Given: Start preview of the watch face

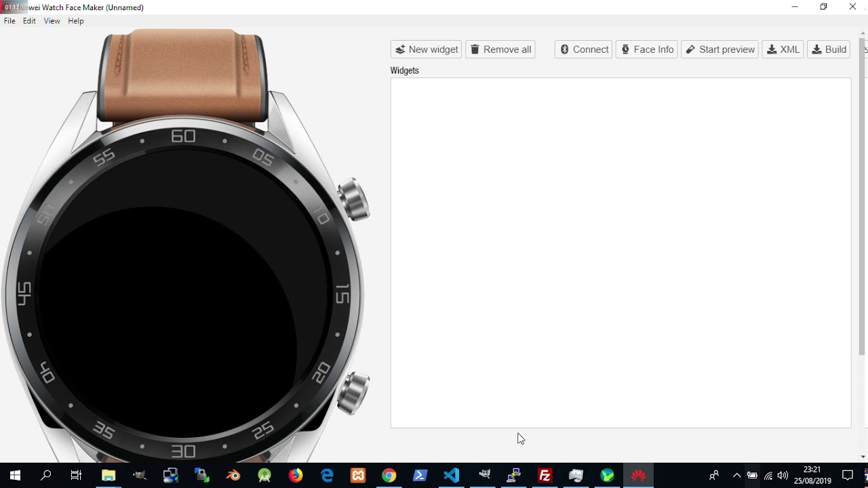Looking at the screenshot, I should click(719, 49).
